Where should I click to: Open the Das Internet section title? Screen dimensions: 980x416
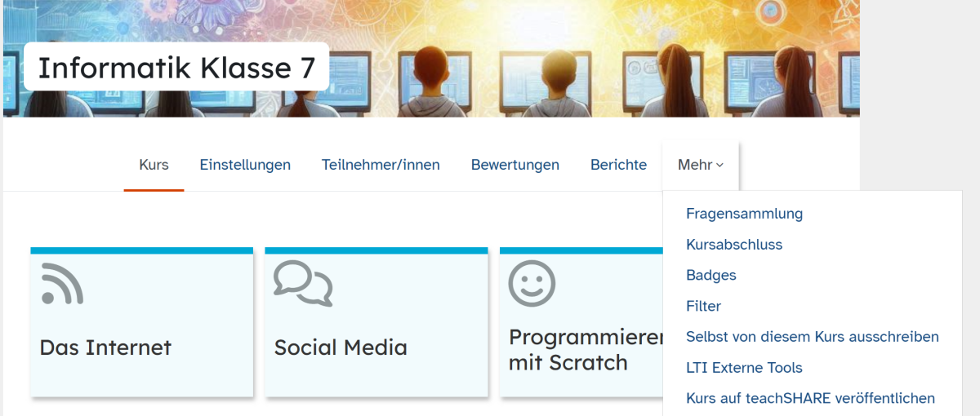105,347
